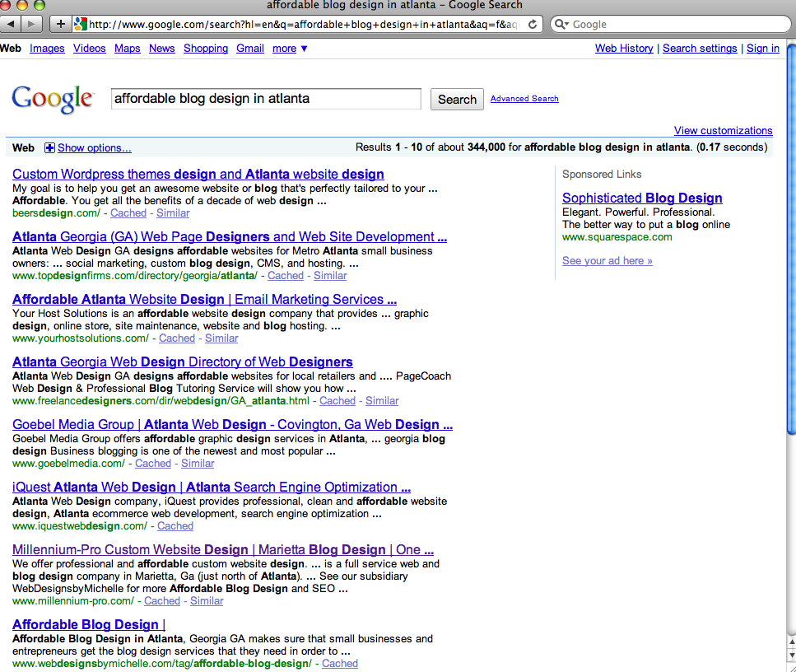Viewport: 796px width, 672px height.
Task: Expand Show options plus icon
Action: point(49,147)
